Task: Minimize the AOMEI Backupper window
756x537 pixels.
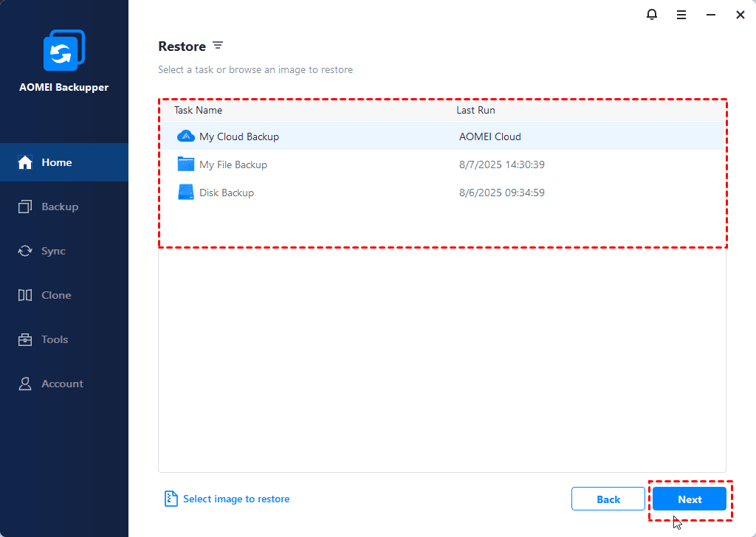Action: pos(711,15)
